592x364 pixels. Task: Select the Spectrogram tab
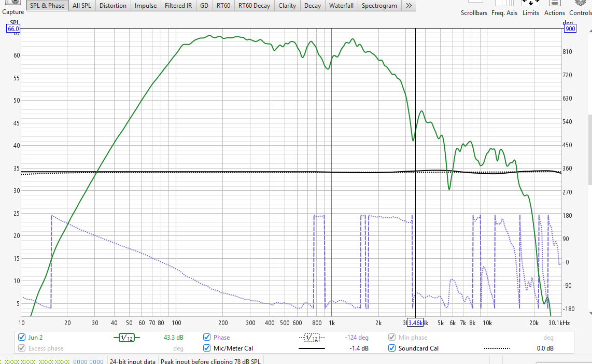pyautogui.click(x=379, y=6)
